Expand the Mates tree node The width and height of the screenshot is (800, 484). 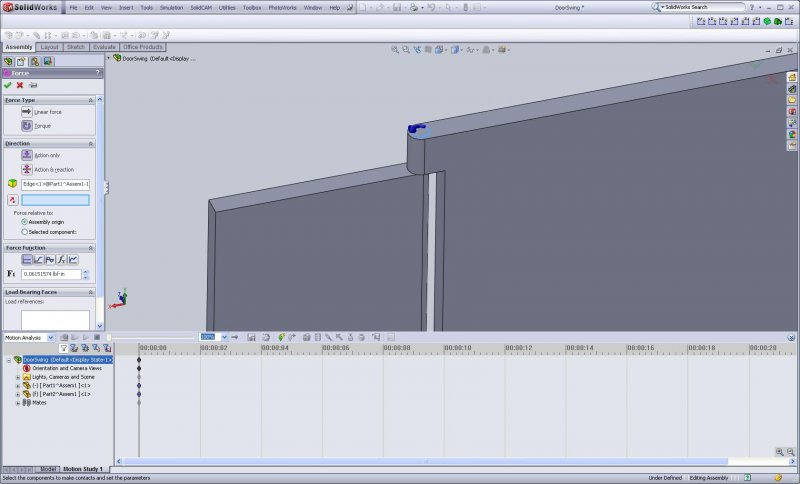click(18, 403)
